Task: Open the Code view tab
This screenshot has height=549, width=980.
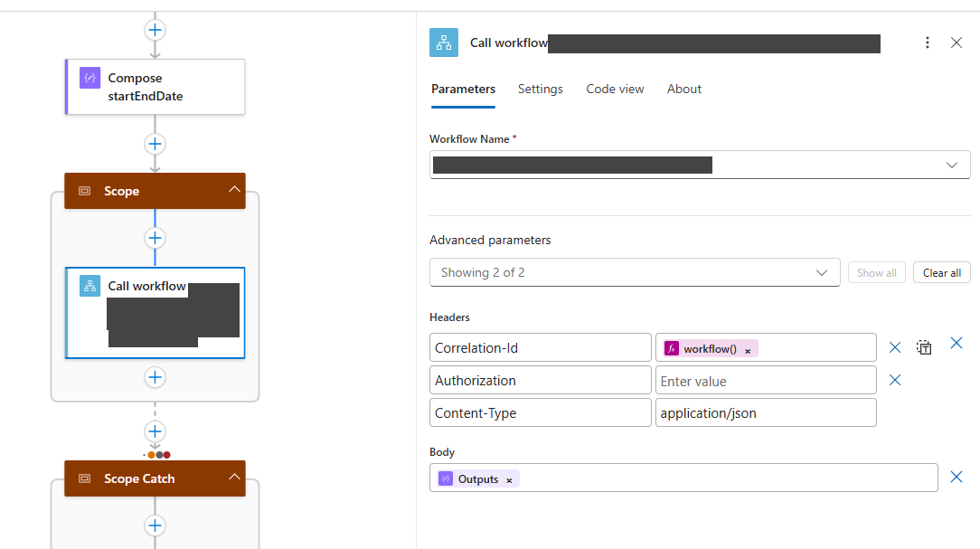Action: coord(615,89)
